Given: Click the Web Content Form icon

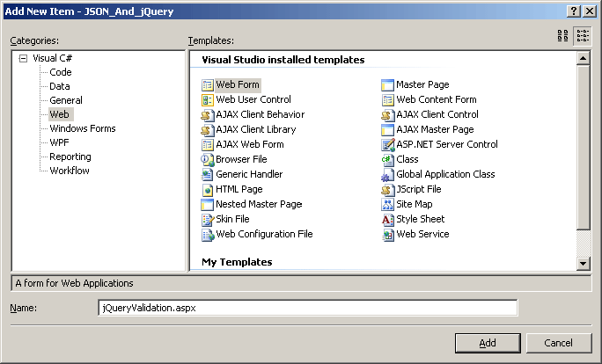Looking at the screenshot, I should 388,99.
